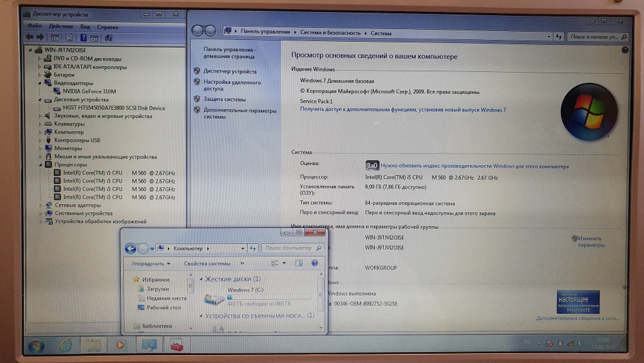Open the Справка menu in Device Manager
Screen dimensions: 644x363
point(108,27)
